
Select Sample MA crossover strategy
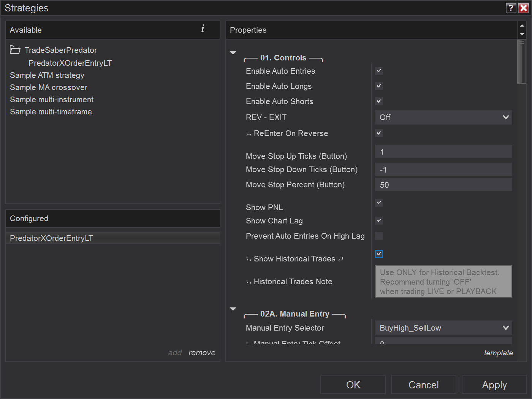pos(49,87)
